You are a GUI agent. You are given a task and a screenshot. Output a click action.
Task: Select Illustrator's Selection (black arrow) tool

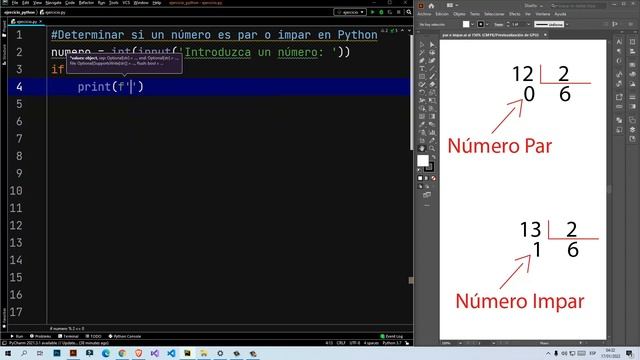(x=422, y=44)
